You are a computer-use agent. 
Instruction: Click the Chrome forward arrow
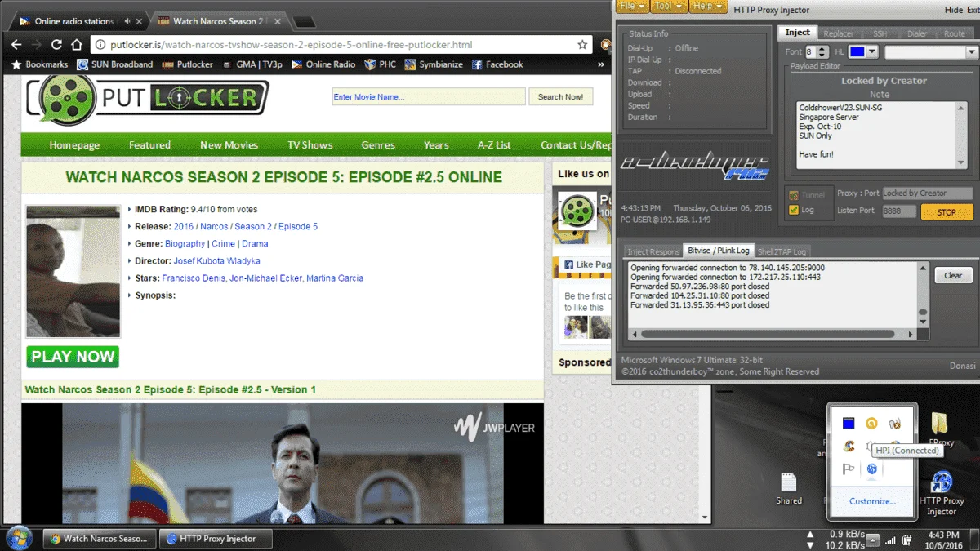click(37, 45)
